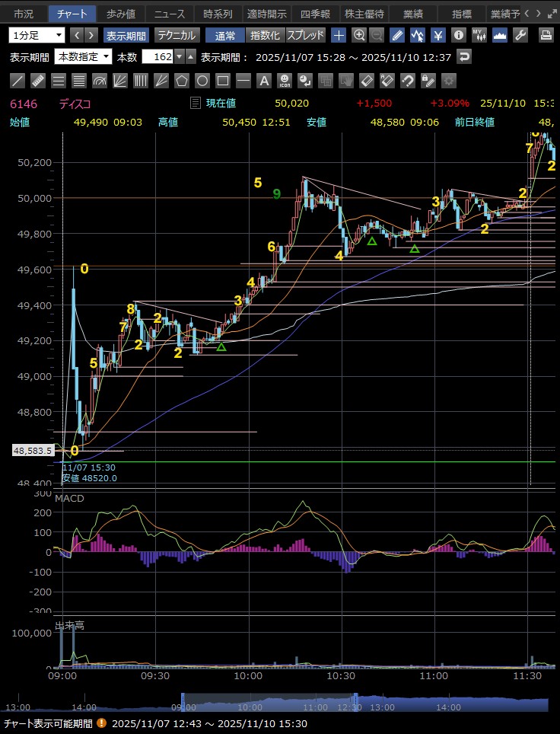The width and height of the screenshot is (560, 734).
Task: Open the 株主優待 tab
Action: coord(364,14)
